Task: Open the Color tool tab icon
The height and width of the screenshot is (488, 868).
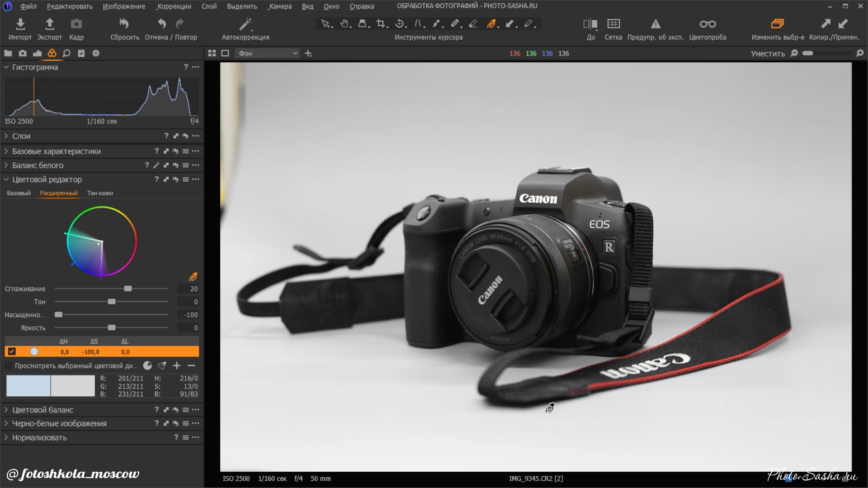Action: (52, 53)
